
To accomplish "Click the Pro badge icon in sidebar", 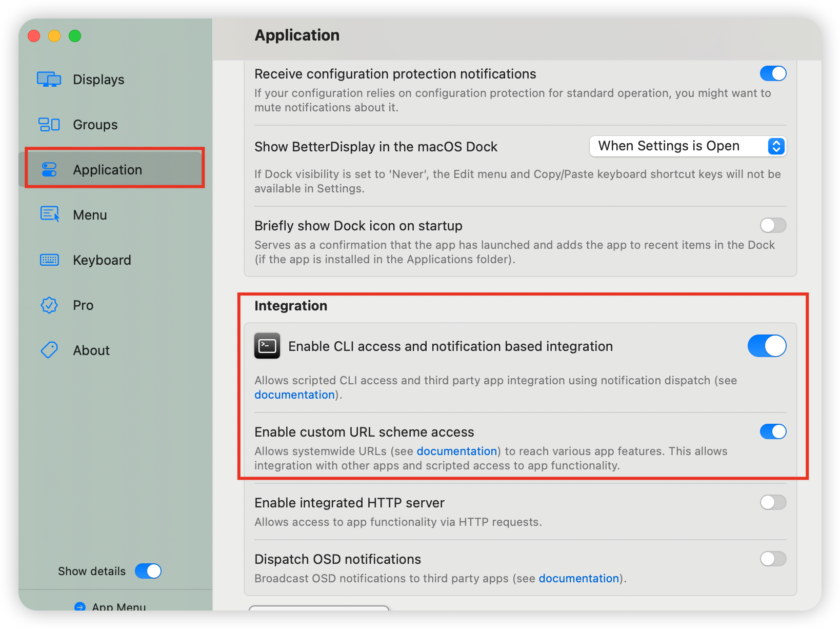I will pos(49,305).
